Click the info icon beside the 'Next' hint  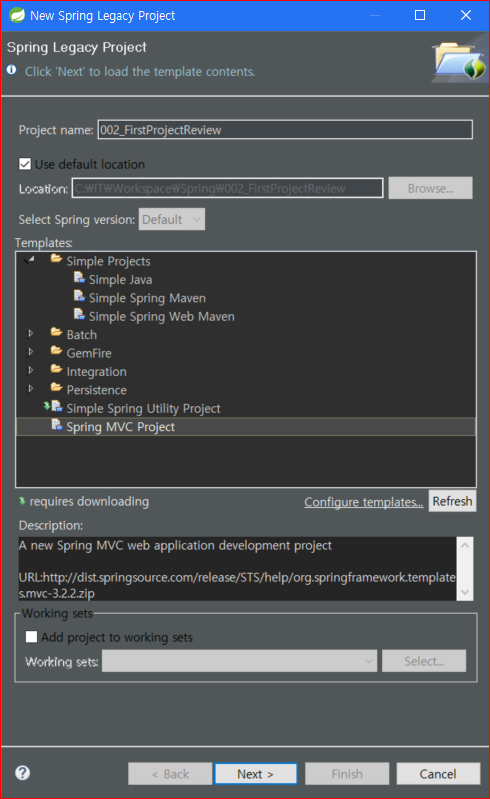coord(12,70)
